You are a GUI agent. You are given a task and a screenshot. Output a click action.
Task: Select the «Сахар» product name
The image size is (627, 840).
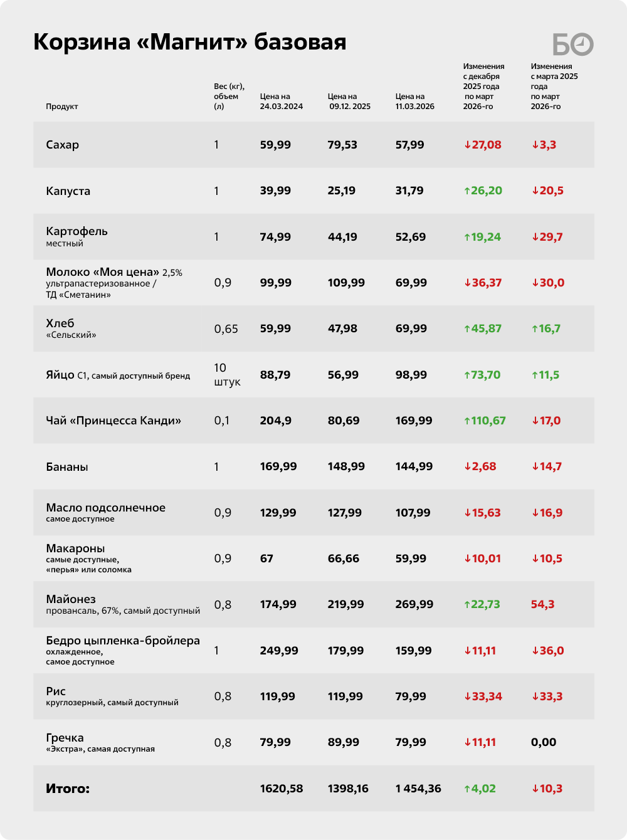[x=63, y=145]
